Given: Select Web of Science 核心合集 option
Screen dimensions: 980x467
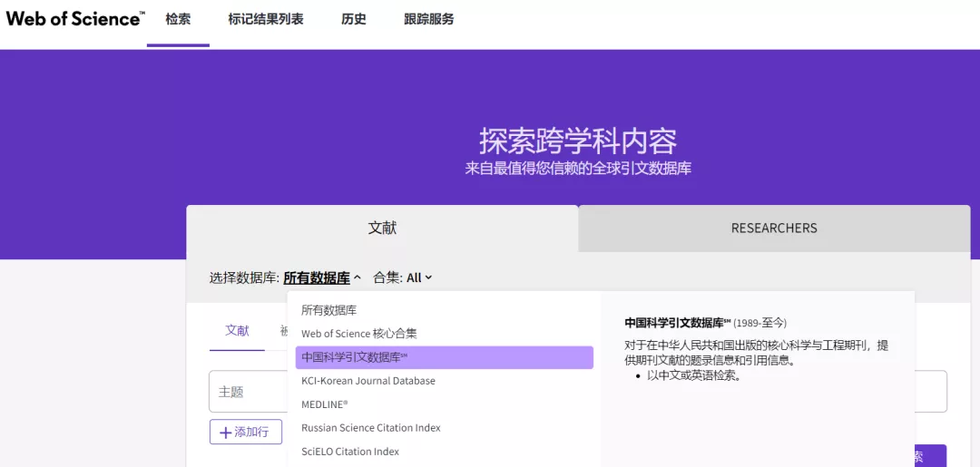Looking at the screenshot, I should point(445,334).
